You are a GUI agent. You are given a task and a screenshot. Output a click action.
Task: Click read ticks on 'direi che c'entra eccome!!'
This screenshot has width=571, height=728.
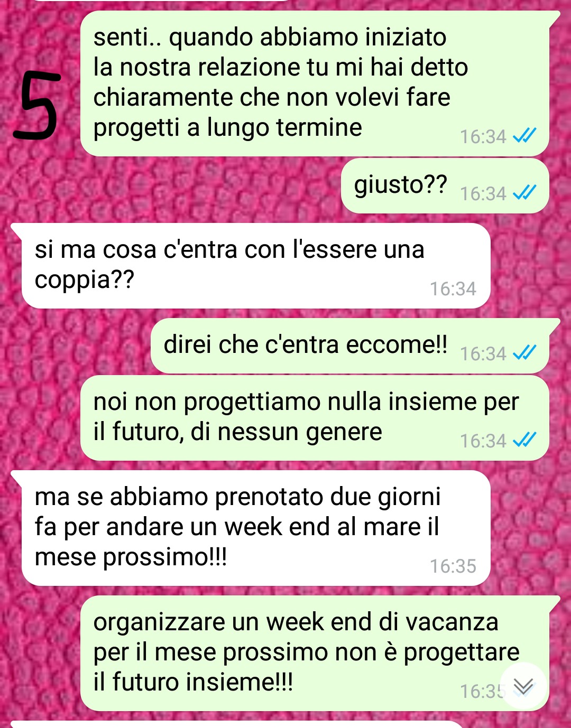coord(525,353)
